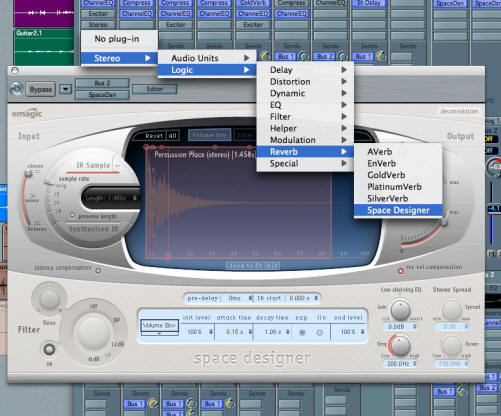
Task: Open dropdown arrow next to Bypass
Action: click(x=65, y=89)
